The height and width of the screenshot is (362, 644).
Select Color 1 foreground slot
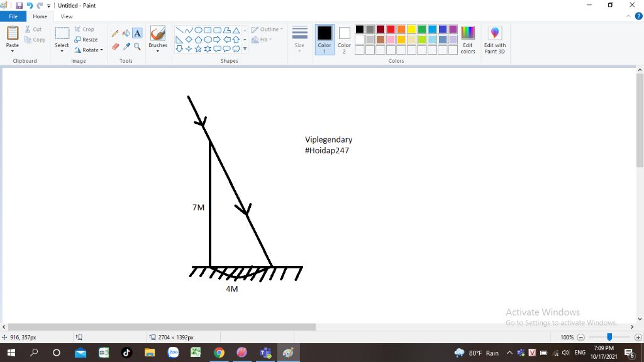[x=325, y=40]
